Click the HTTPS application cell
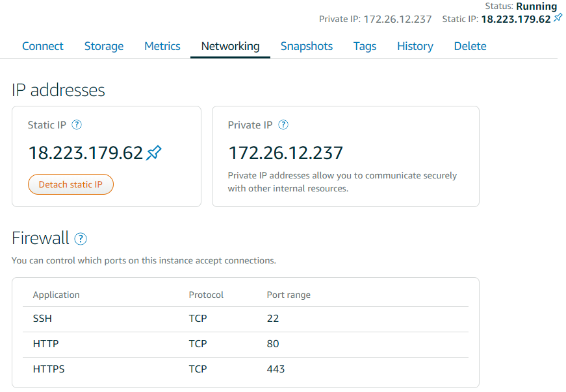The width and height of the screenshot is (566, 392). click(49, 369)
